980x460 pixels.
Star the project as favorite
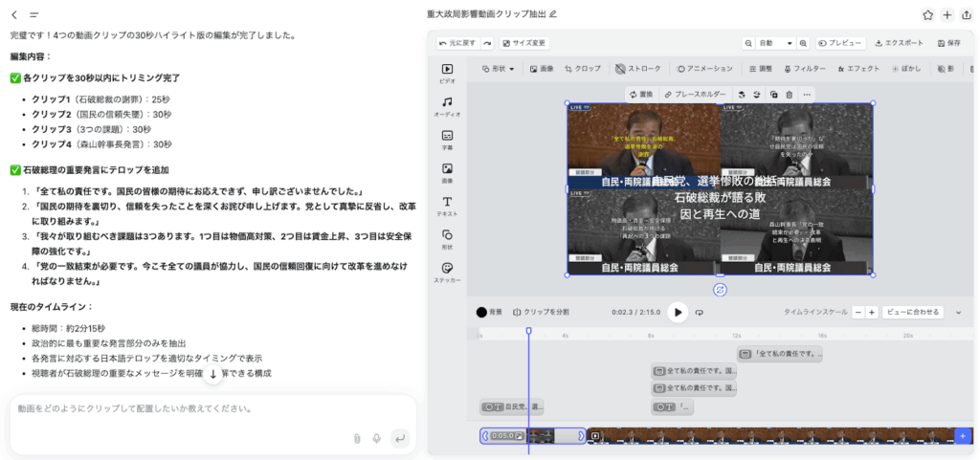pyautogui.click(x=927, y=14)
